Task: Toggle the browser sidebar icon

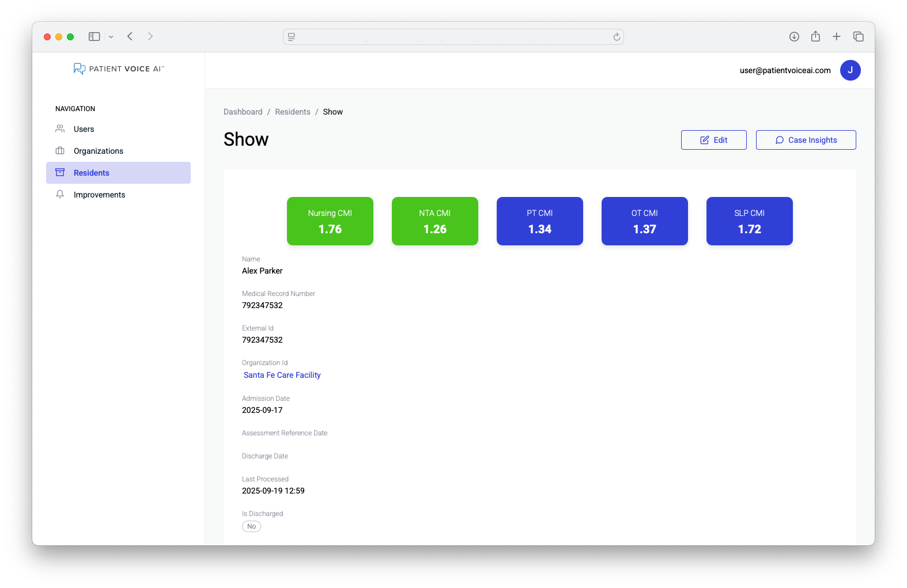Action: pos(94,36)
